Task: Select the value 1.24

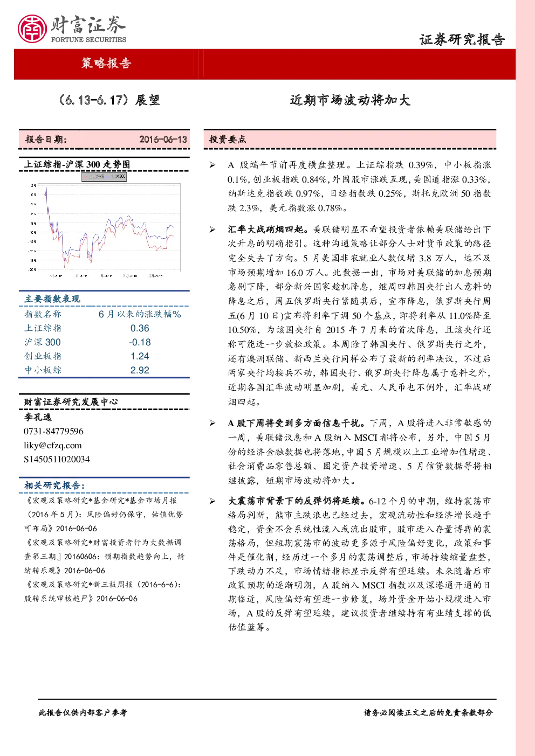Action: click(x=140, y=356)
